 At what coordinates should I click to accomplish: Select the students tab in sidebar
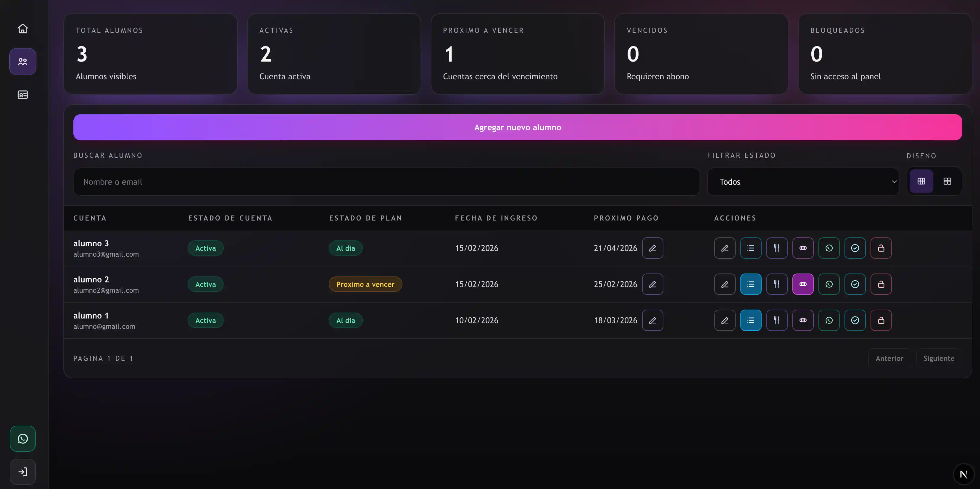[x=23, y=62]
